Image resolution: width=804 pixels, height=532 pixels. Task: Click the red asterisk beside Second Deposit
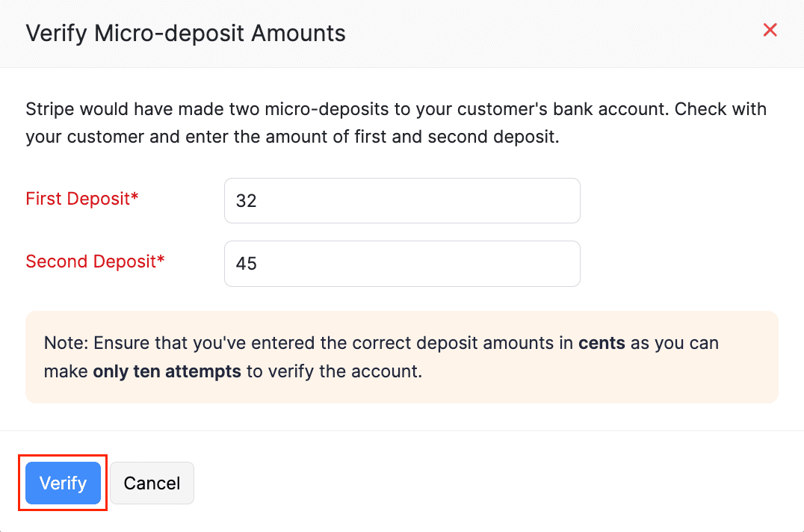click(x=160, y=259)
